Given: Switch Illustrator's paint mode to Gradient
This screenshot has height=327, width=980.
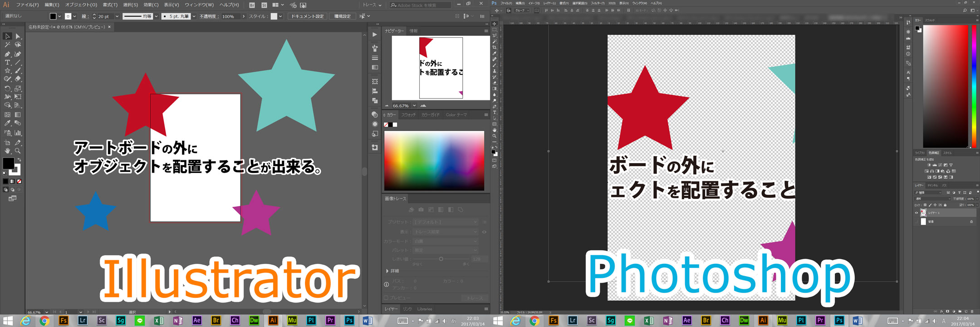Looking at the screenshot, I should click(x=12, y=181).
